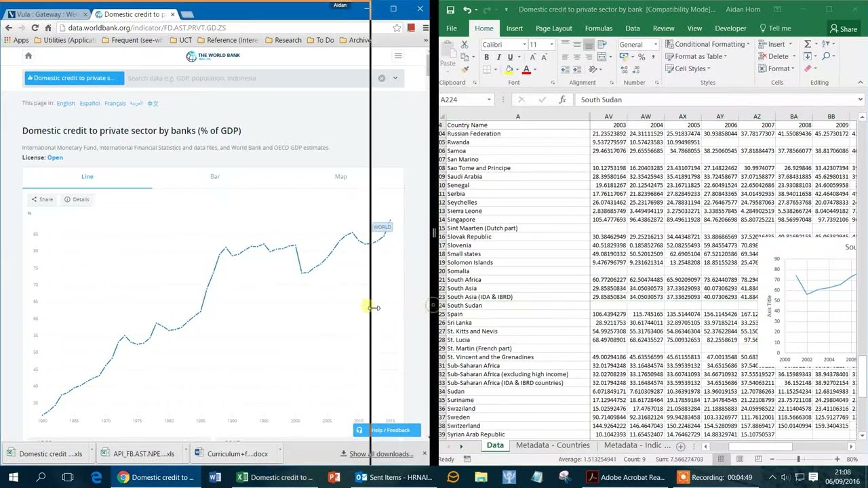The width and height of the screenshot is (868, 488).
Task: Expand the World Bank search dropdown chevron
Action: coord(395,78)
